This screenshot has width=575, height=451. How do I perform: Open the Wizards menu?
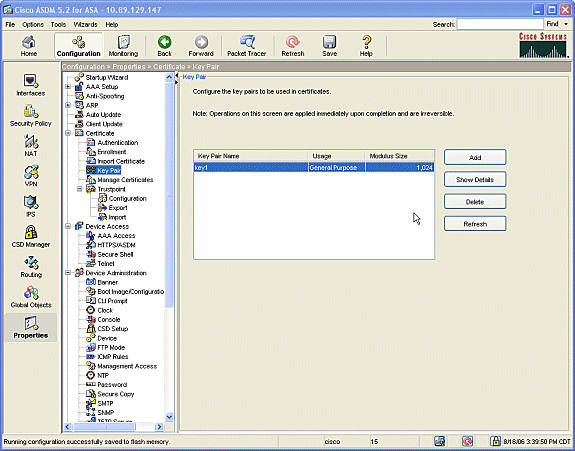(85, 25)
